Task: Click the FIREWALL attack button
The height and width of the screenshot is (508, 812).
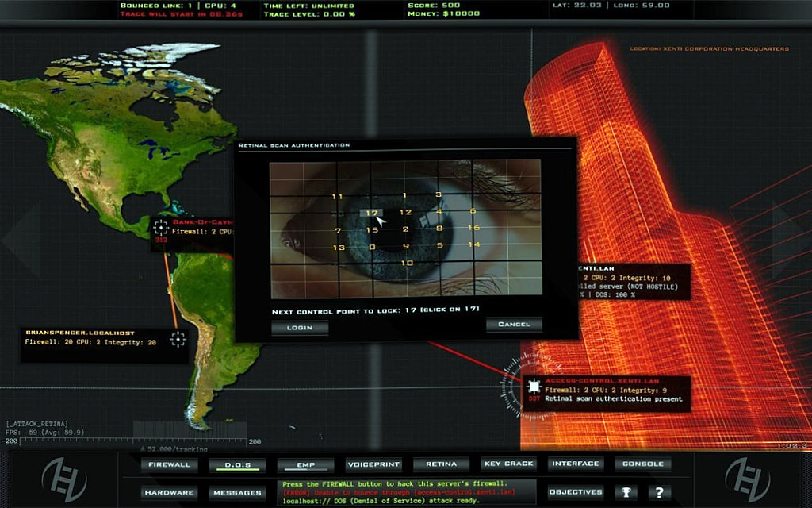Action: pos(170,464)
